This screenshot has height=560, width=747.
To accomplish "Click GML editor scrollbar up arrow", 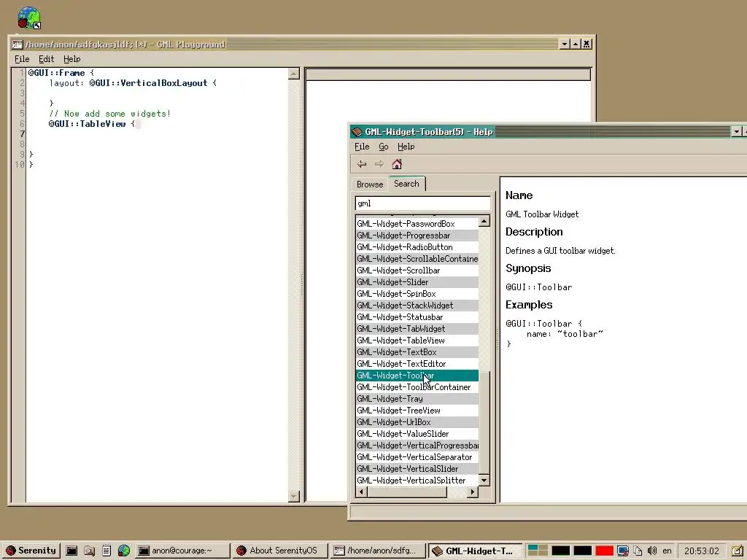I will coord(293,74).
